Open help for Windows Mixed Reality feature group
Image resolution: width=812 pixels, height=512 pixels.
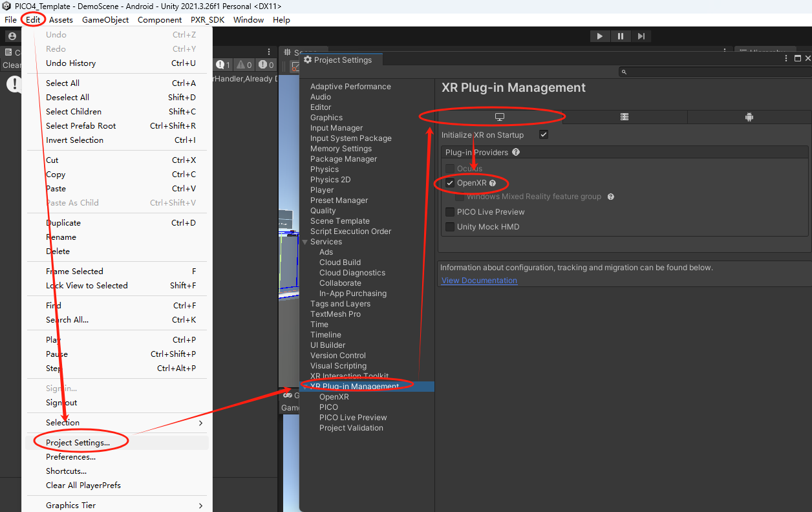click(610, 197)
